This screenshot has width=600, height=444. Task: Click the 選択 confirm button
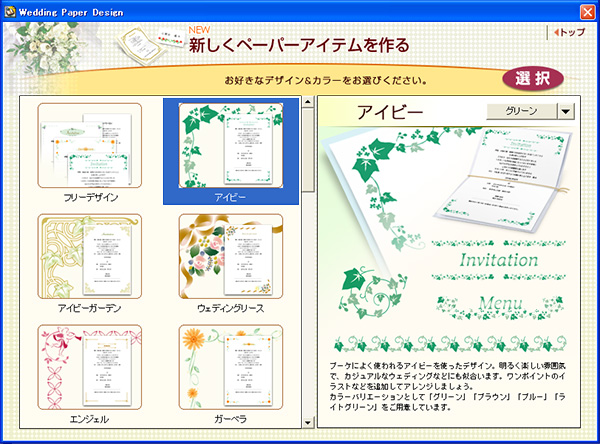click(x=533, y=79)
